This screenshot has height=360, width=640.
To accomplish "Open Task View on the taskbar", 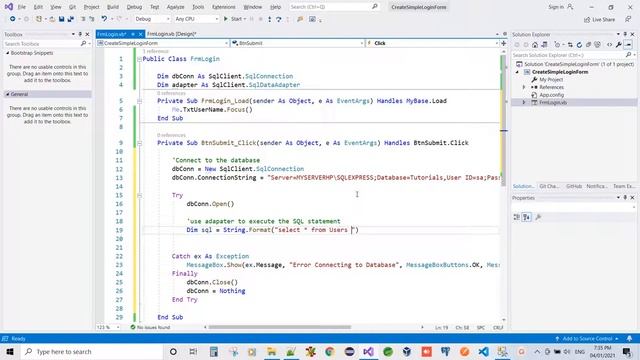I will pyautogui.click(x=193, y=351).
